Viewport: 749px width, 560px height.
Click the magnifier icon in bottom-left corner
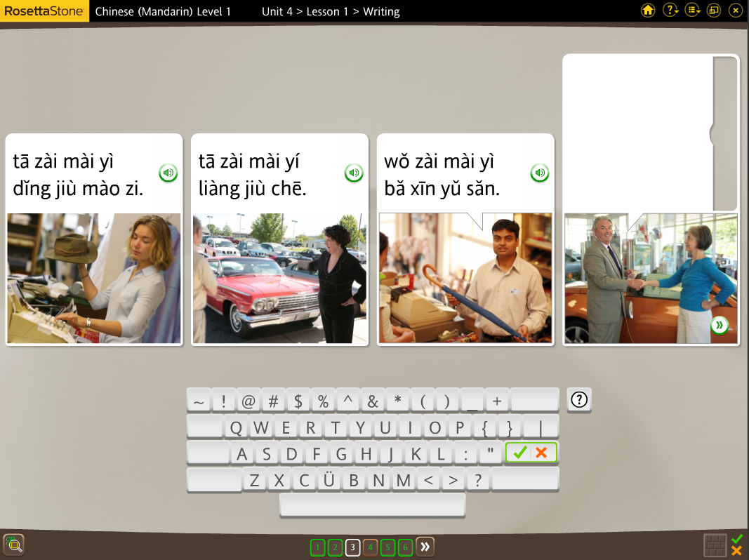[13, 544]
